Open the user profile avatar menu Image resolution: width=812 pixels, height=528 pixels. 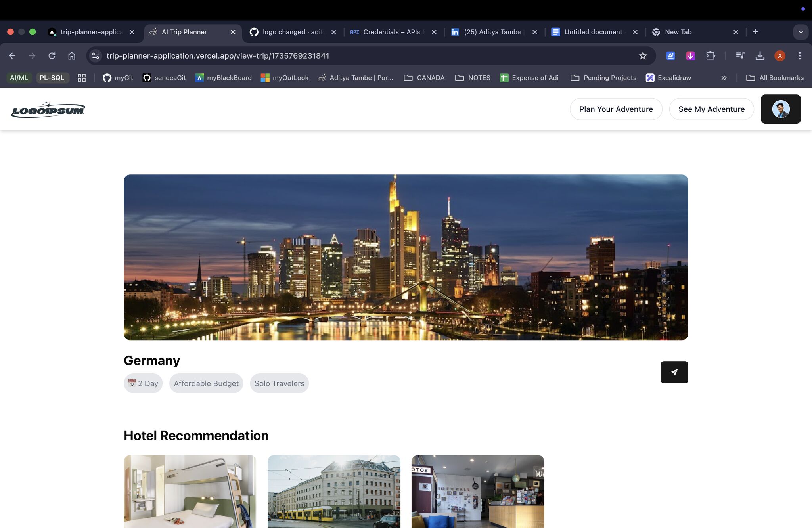pos(780,109)
